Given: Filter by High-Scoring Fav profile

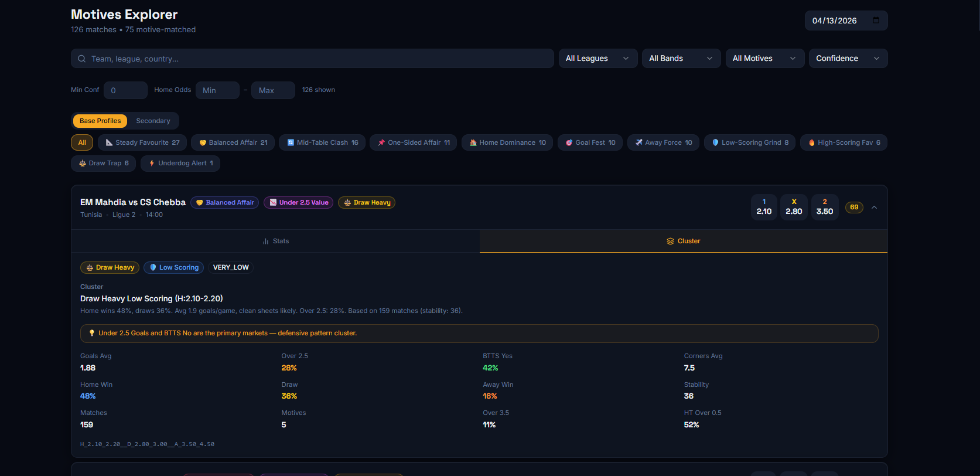Looking at the screenshot, I should pos(844,142).
